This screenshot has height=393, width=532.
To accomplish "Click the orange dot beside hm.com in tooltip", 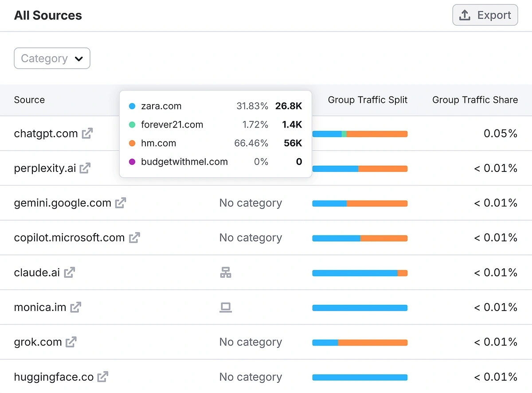I will coord(132,144).
